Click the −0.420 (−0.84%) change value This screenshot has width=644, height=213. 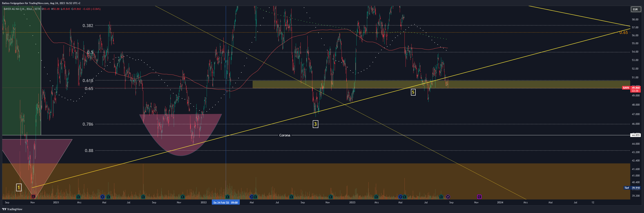coord(92,9)
